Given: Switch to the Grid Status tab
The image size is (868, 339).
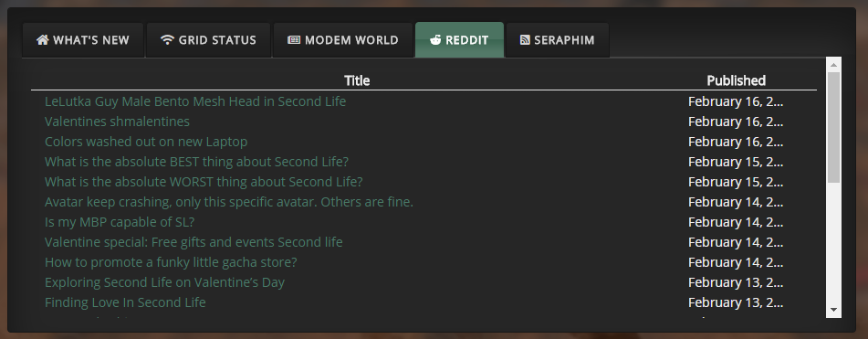Looking at the screenshot, I should coord(208,40).
